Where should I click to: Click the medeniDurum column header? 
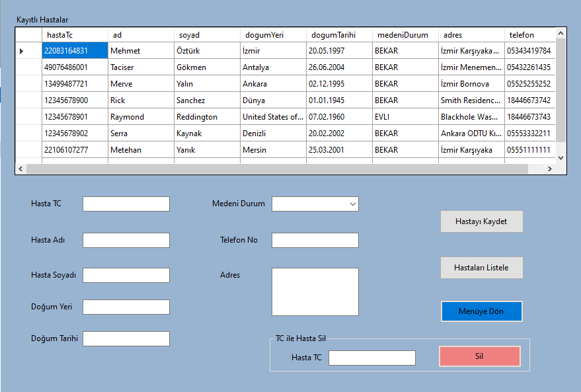pos(405,34)
